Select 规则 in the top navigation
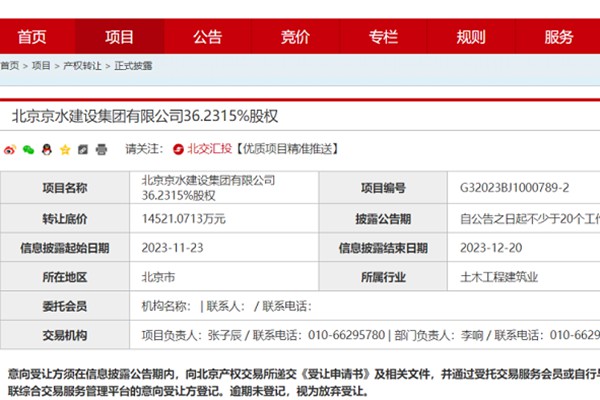The width and height of the screenshot is (600, 400). point(471,37)
